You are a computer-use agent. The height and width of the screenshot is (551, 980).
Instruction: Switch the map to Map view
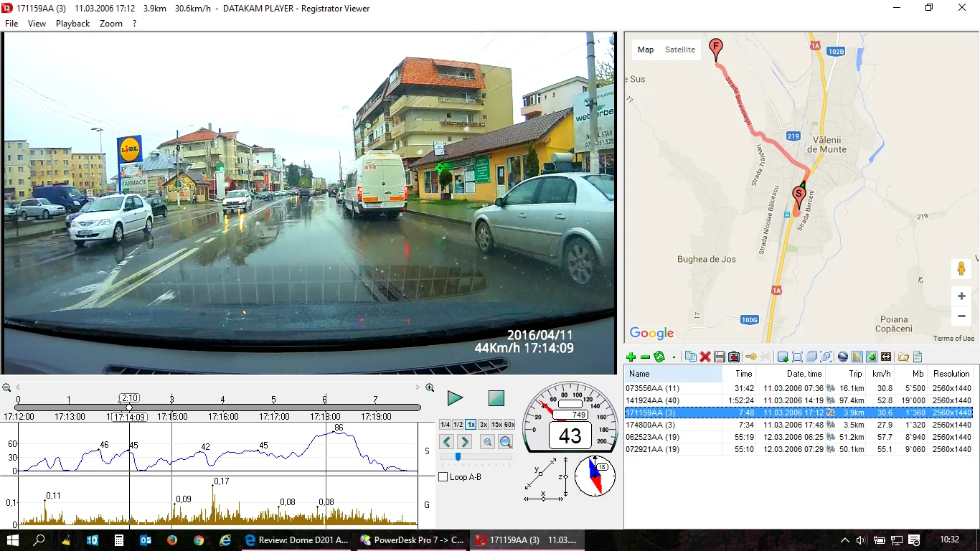646,50
